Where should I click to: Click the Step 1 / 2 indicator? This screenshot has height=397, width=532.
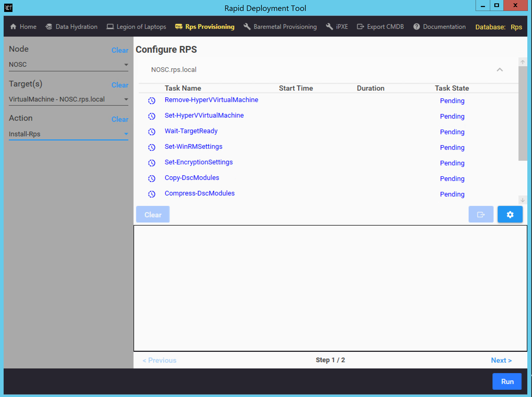tap(330, 360)
